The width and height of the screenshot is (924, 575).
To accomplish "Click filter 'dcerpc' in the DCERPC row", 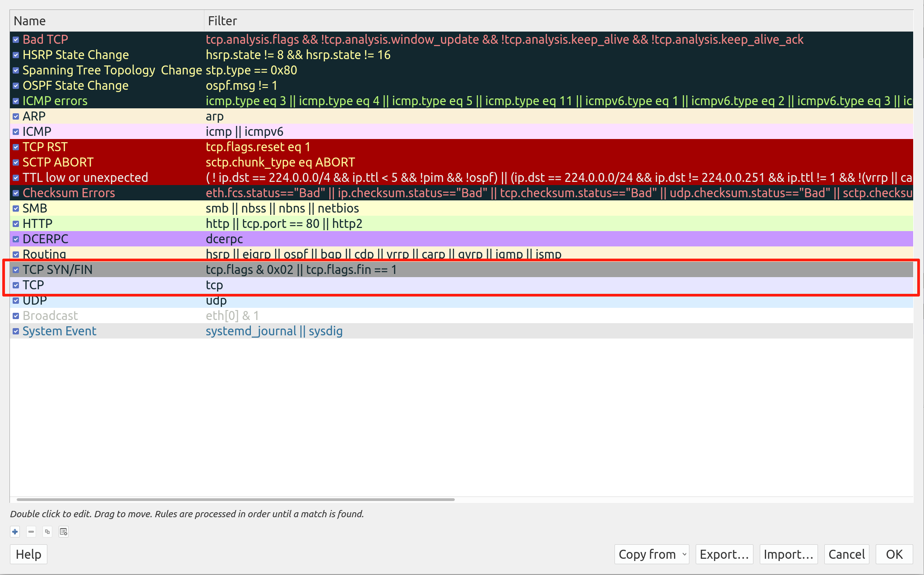I will [x=224, y=239].
